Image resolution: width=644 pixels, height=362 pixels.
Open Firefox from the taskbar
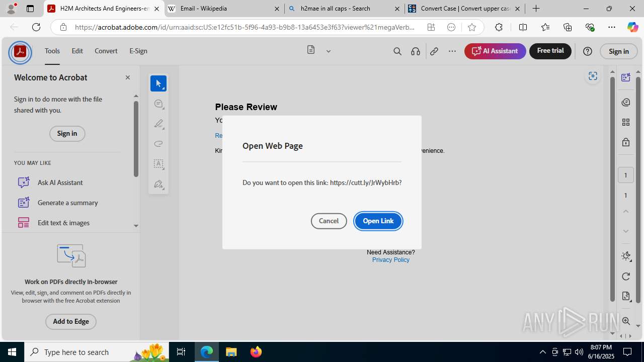256,352
